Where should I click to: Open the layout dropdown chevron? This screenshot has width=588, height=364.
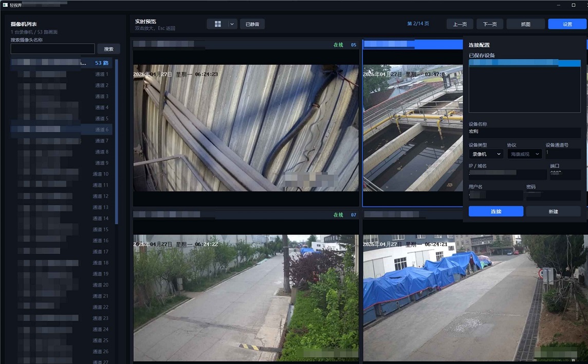[x=232, y=24]
